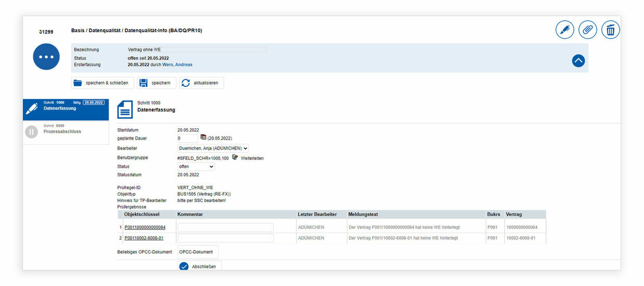Open attachments via the paperclip icon
644x286 pixels.
587,30
